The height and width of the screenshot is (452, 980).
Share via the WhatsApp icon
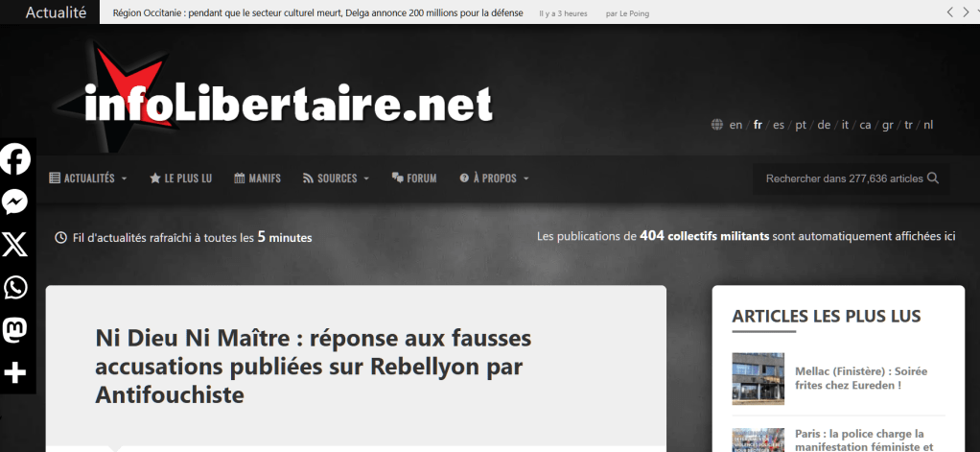pyautogui.click(x=15, y=288)
